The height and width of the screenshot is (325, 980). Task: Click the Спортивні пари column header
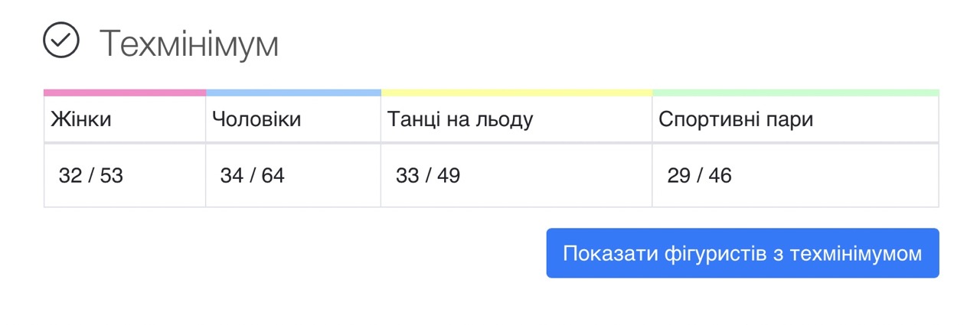tap(736, 120)
